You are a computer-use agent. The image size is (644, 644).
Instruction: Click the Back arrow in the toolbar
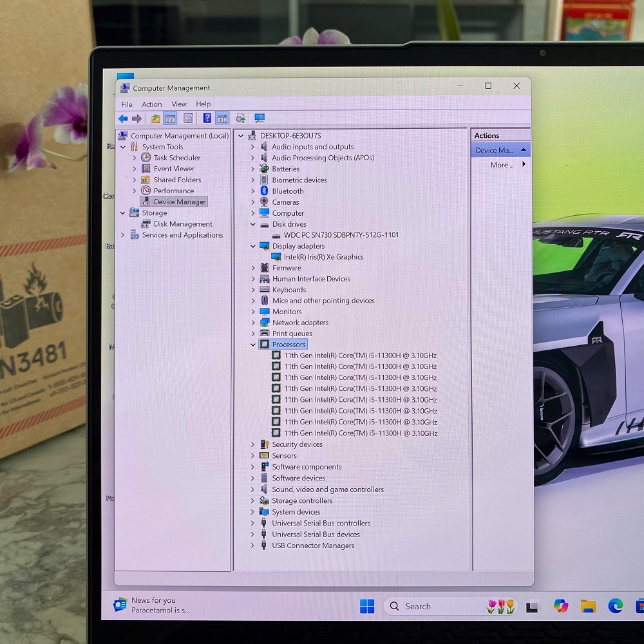[x=123, y=118]
